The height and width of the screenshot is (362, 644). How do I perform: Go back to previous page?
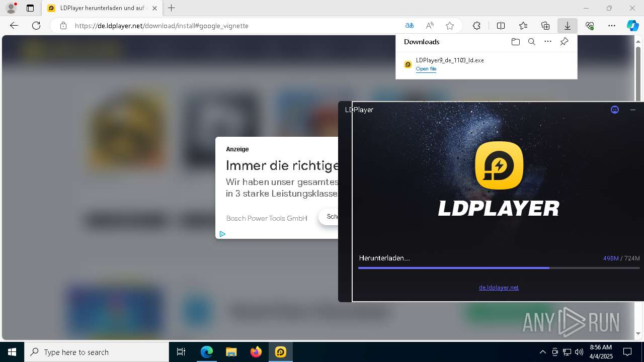[x=14, y=26]
